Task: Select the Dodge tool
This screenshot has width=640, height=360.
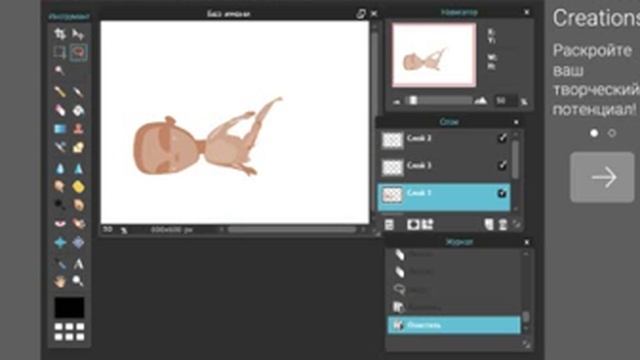Action: tap(60, 205)
